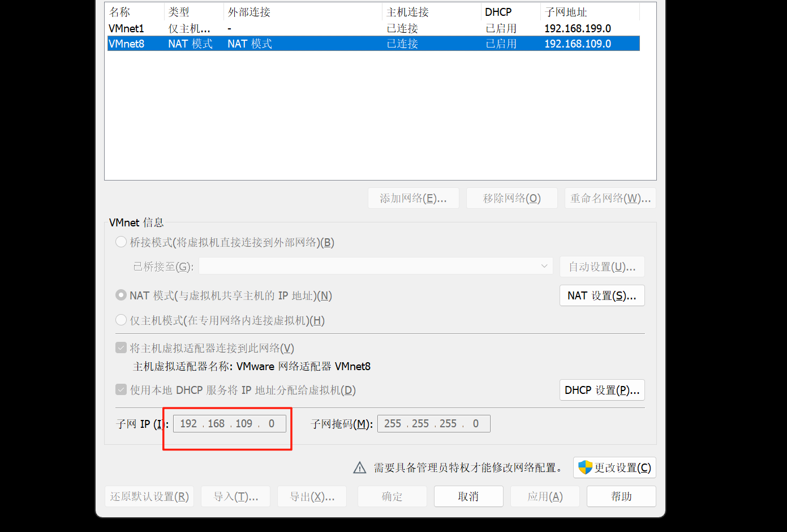Click 仅主机... type cell of VMnet1
This screenshot has width=787, height=532.
[x=189, y=28]
